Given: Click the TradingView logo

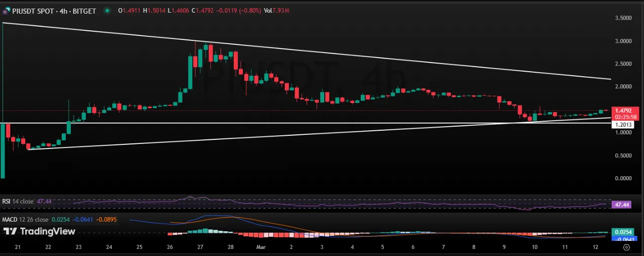Looking at the screenshot, I should click(39, 231).
